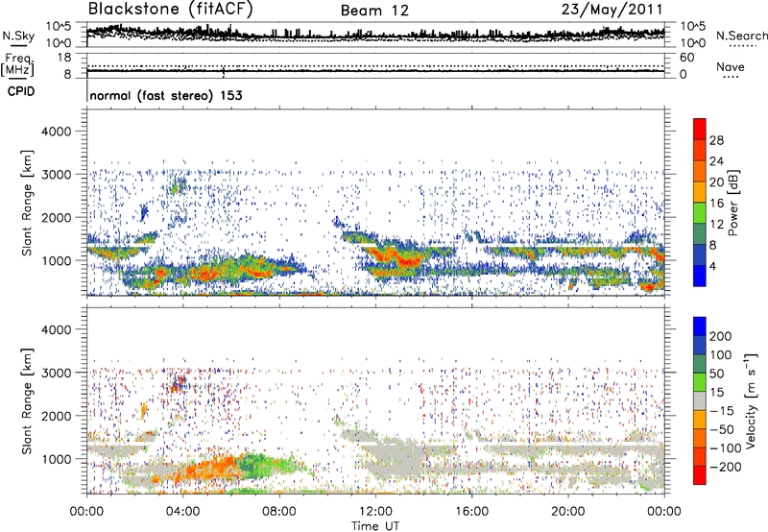Select the text 'normal (fast stereo) 153'
The height and width of the screenshot is (532, 768).
click(166, 95)
